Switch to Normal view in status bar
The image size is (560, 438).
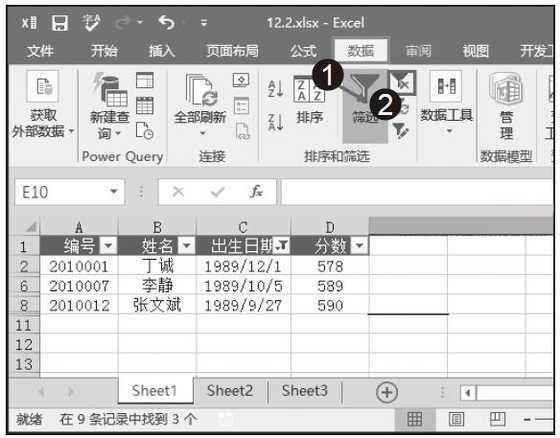point(415,419)
